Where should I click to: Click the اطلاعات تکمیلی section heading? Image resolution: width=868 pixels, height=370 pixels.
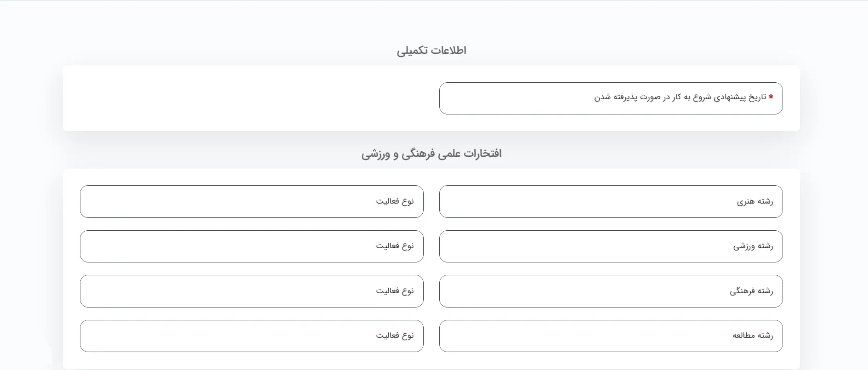(431, 51)
